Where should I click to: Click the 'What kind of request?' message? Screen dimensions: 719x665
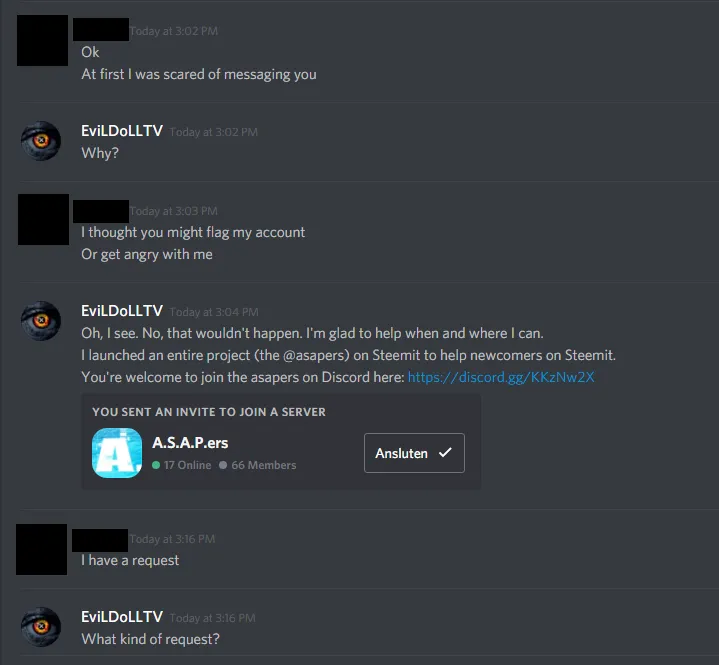coord(150,639)
